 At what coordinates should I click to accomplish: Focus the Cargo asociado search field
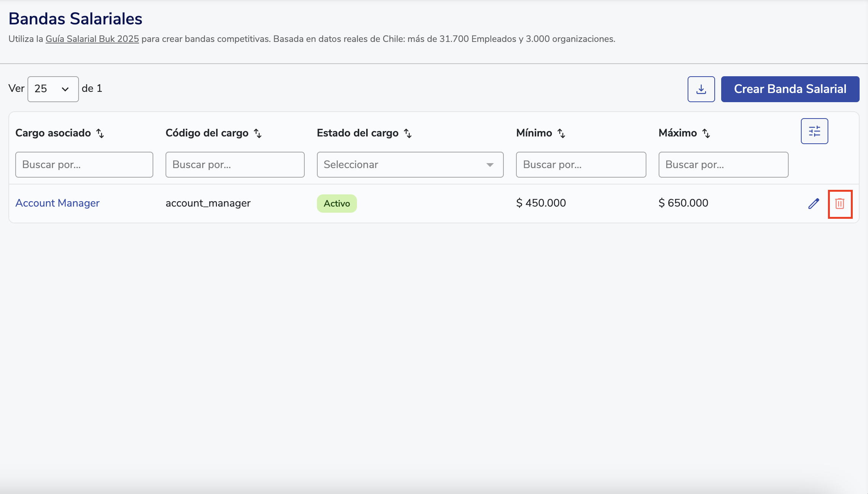click(x=84, y=165)
